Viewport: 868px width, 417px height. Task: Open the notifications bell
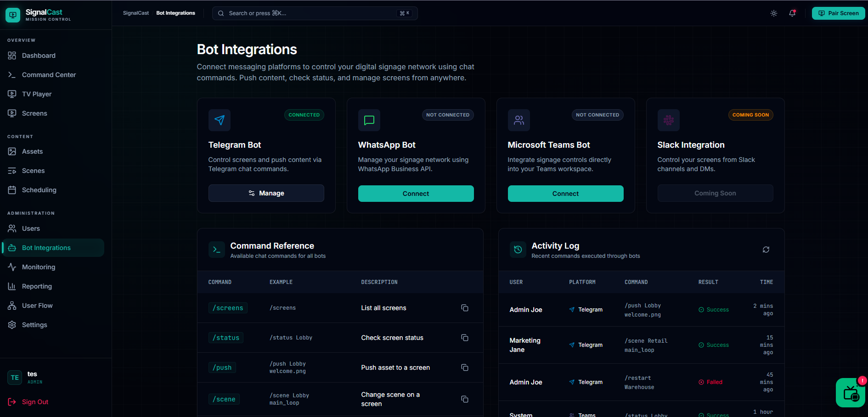tap(792, 13)
